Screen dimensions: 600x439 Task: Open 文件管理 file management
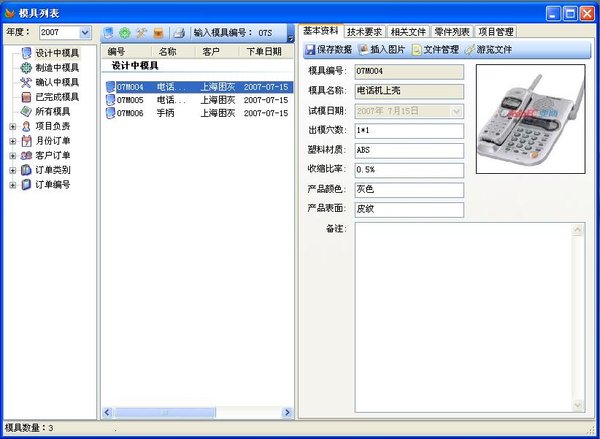point(435,49)
